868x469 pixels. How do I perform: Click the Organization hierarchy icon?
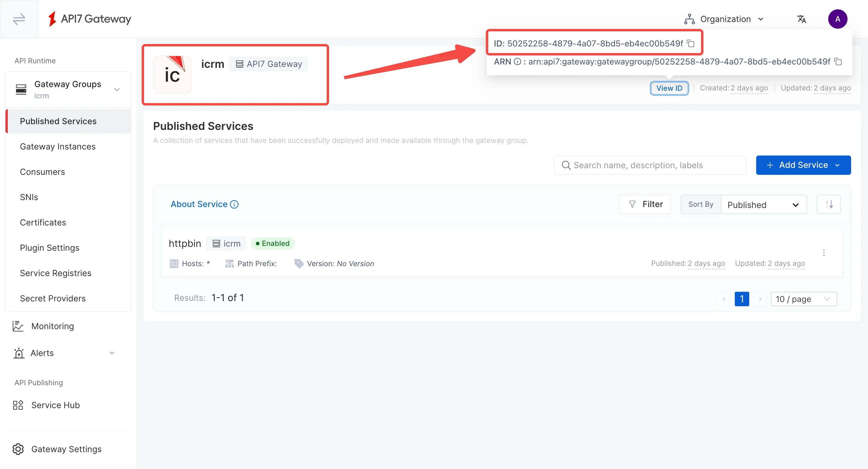click(689, 19)
